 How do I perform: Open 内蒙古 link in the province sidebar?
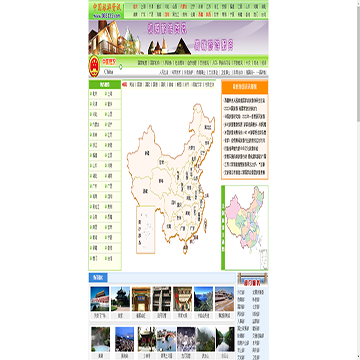click(96, 125)
